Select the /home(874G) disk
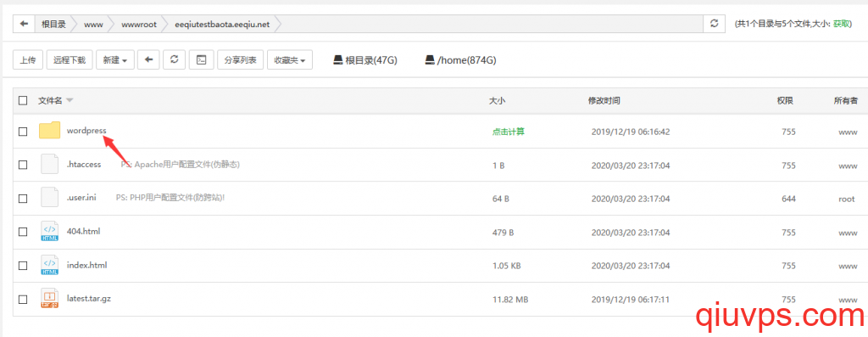This screenshot has width=868, height=337. coord(460,60)
